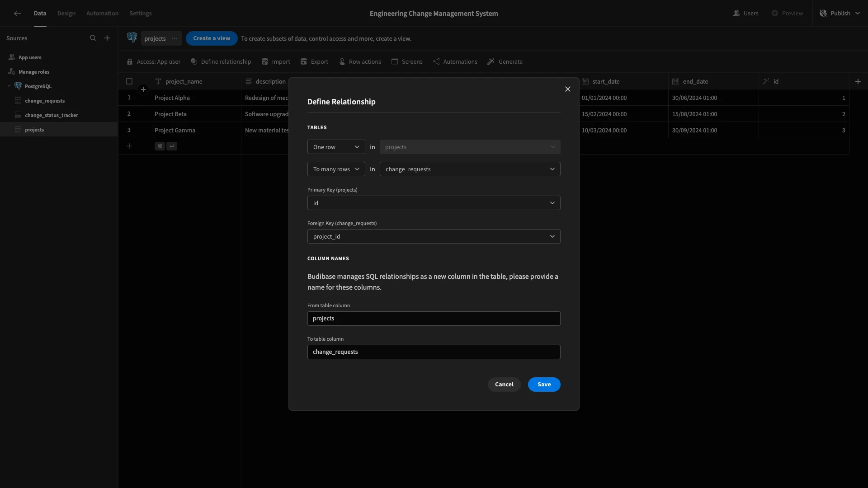
Task: Click the To table column input
Action: 434,352
